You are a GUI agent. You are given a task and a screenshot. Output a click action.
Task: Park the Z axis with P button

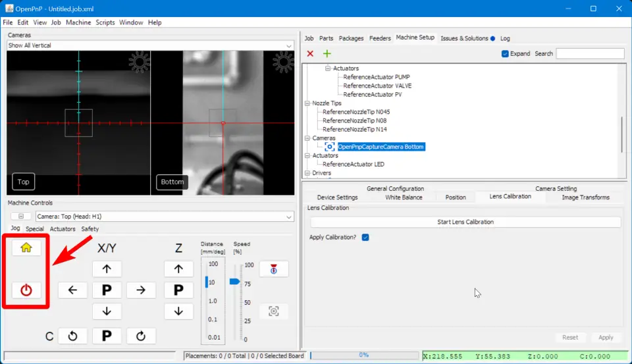point(178,290)
